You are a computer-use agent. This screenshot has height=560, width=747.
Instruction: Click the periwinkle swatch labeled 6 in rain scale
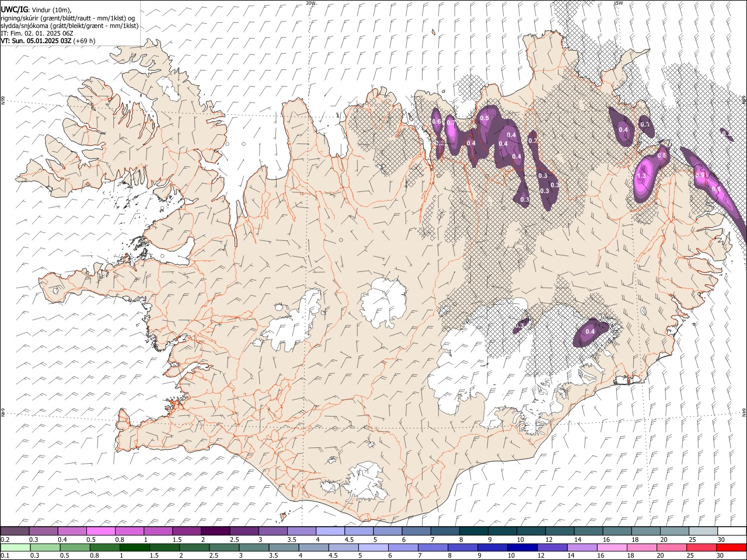pos(403,547)
